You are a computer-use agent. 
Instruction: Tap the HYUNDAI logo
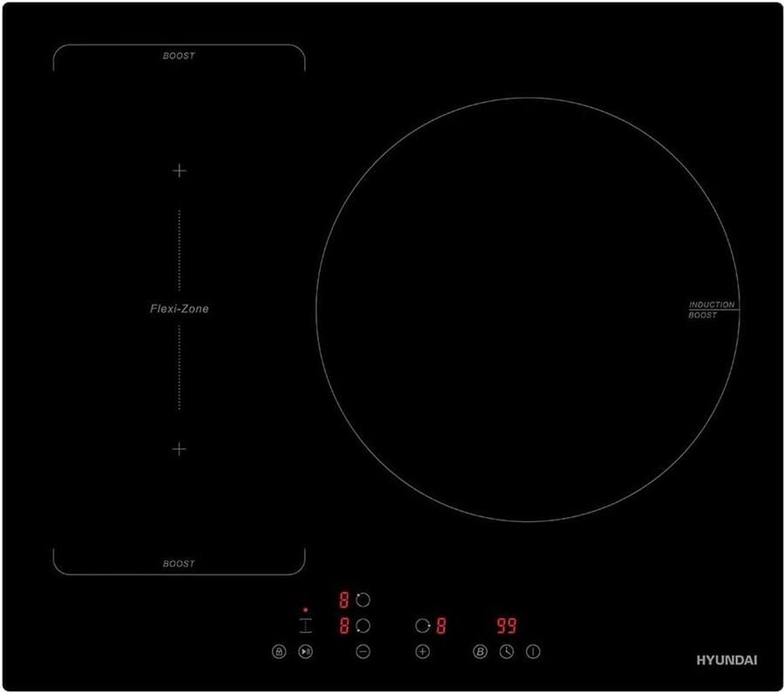[727, 660]
